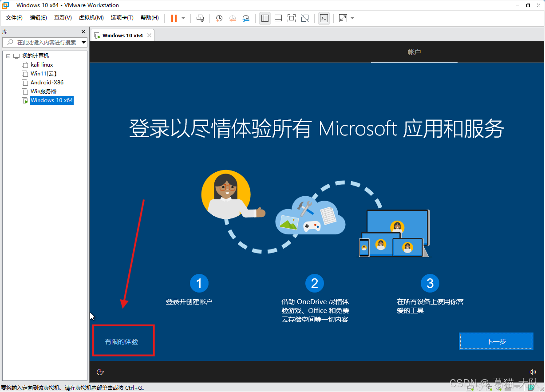Image resolution: width=545 pixels, height=392 pixels.
Task: Click the ease of access icon
Action: coord(100,372)
